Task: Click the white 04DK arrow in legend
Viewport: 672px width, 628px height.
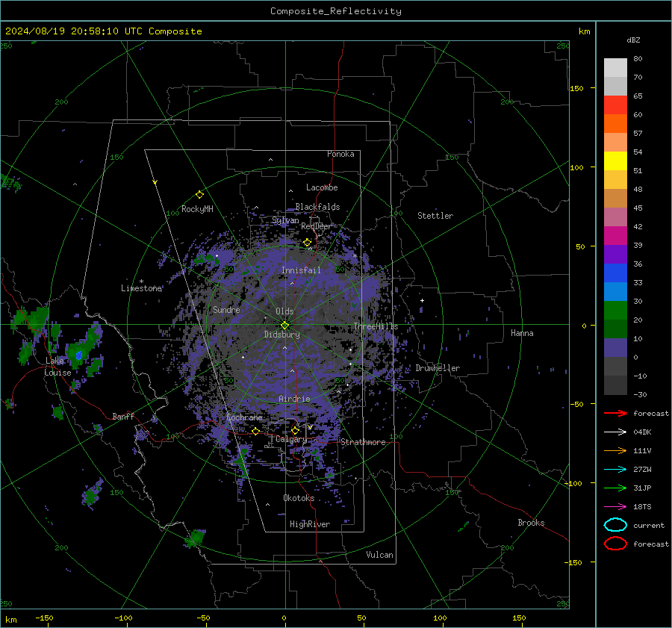Action: point(615,432)
